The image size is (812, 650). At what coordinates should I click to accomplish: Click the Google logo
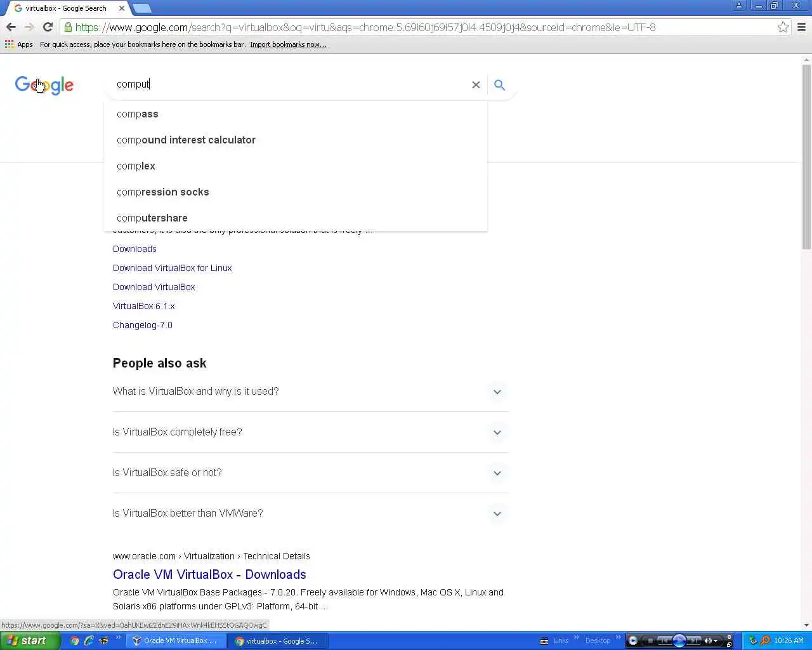[44, 85]
